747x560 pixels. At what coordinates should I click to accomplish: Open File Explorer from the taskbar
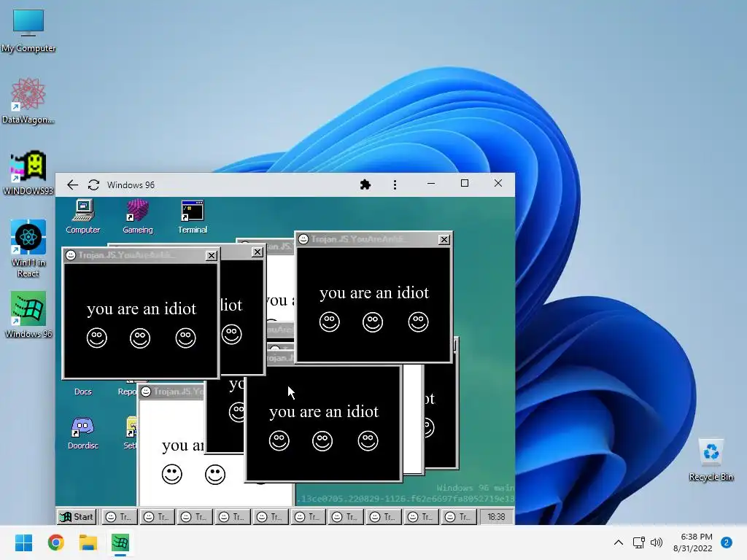point(88,542)
